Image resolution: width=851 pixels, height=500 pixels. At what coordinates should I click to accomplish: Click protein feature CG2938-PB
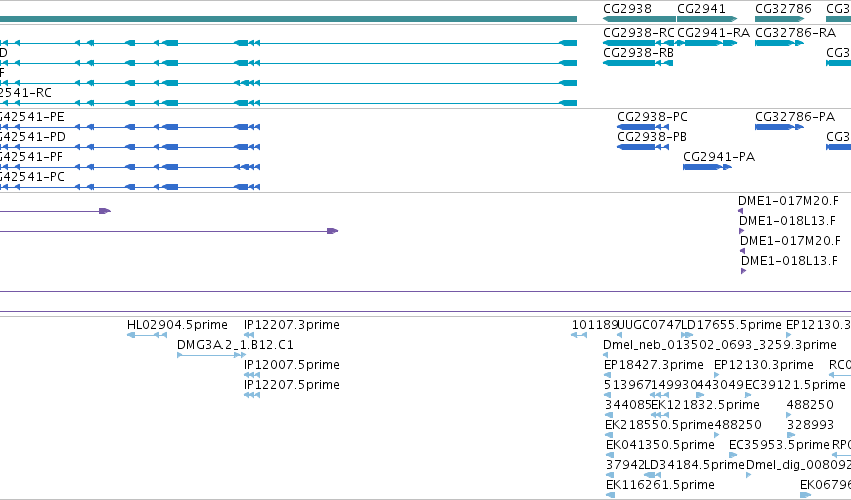652,137
